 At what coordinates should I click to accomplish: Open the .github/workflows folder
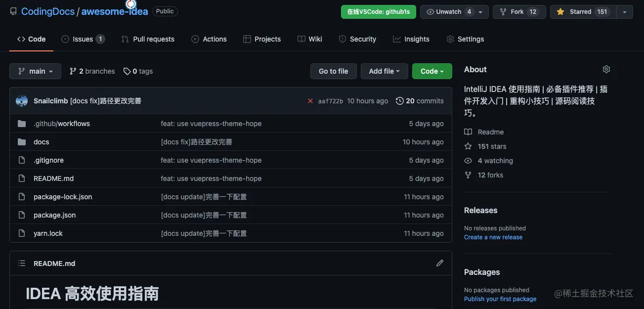[62, 124]
